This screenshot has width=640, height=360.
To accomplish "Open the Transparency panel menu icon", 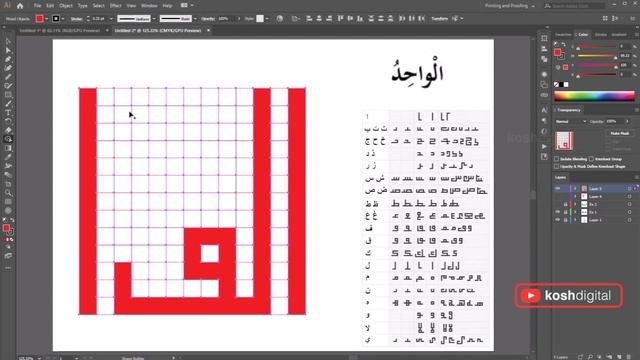I will 636,110.
